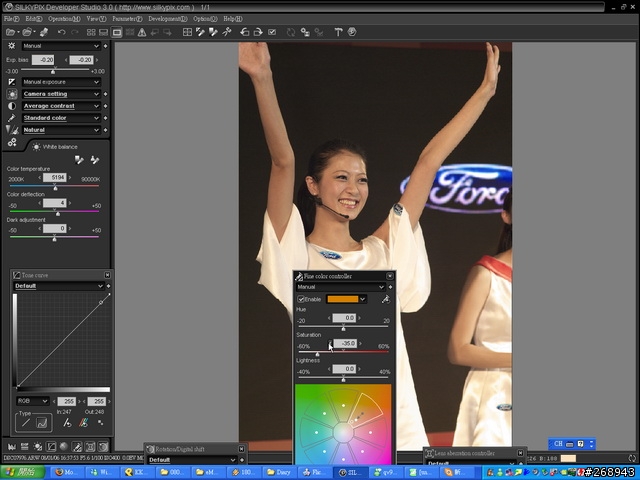Select the smooth curve type button
The height and width of the screenshot is (480, 640).
pyautogui.click(x=42, y=423)
